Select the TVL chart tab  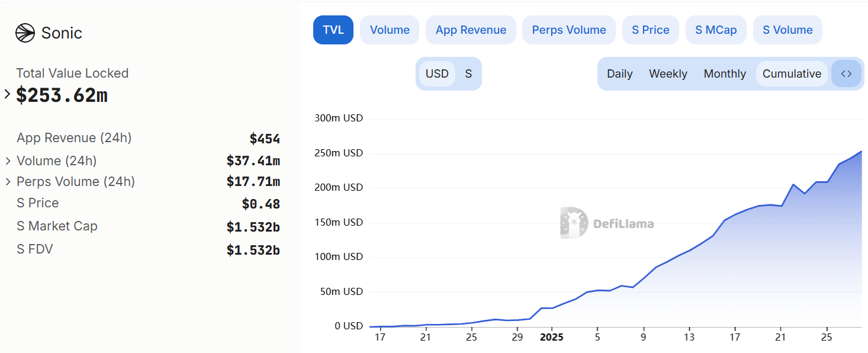click(x=333, y=30)
